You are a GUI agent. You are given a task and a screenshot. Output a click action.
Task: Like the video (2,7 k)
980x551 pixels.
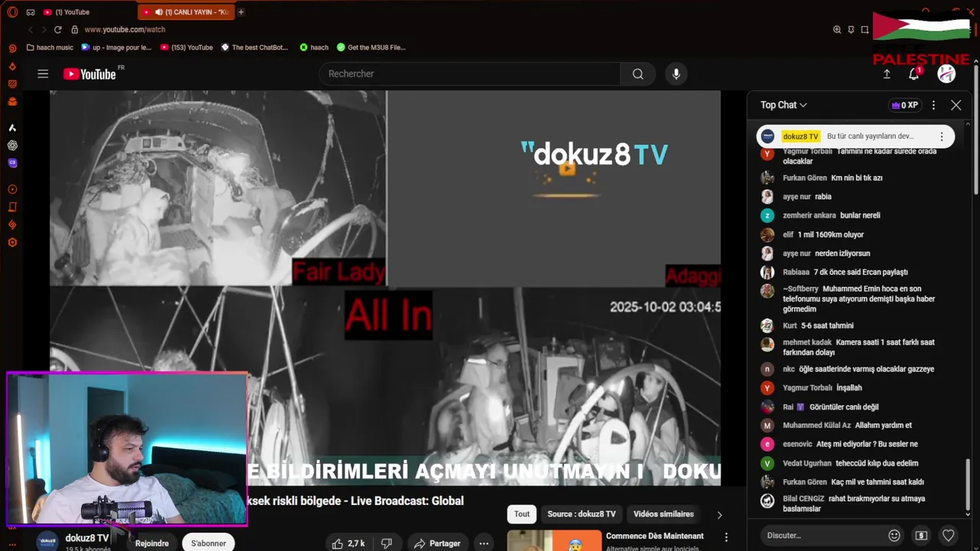coord(348,543)
